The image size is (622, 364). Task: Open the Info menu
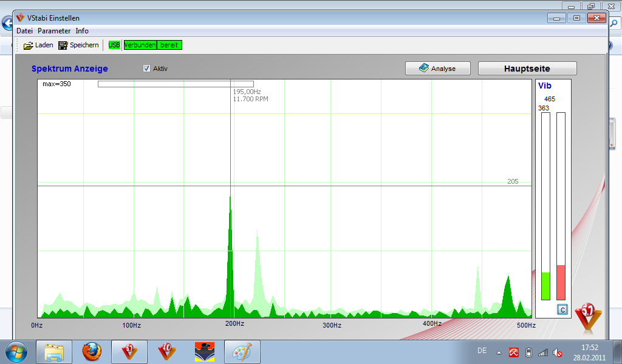(x=82, y=31)
